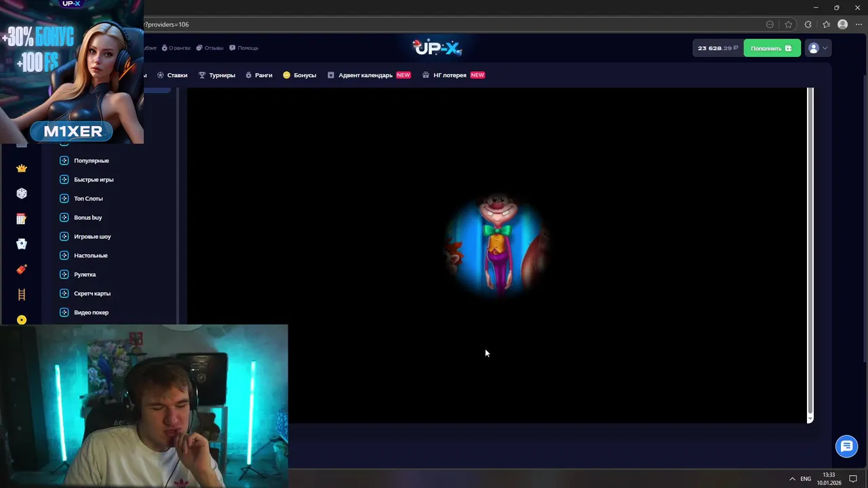Open the Ранги tab
Image resolution: width=868 pixels, height=488 pixels.
(x=258, y=75)
